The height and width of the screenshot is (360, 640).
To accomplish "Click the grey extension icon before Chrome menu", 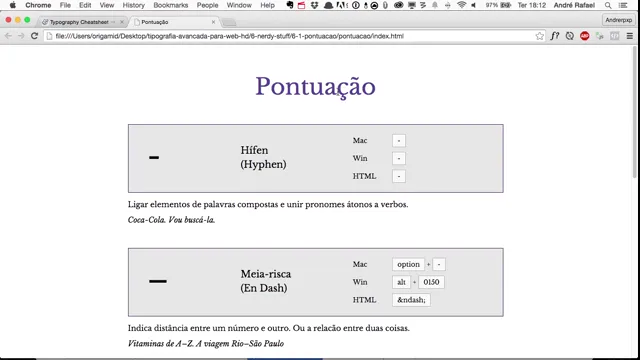I will click(614, 36).
